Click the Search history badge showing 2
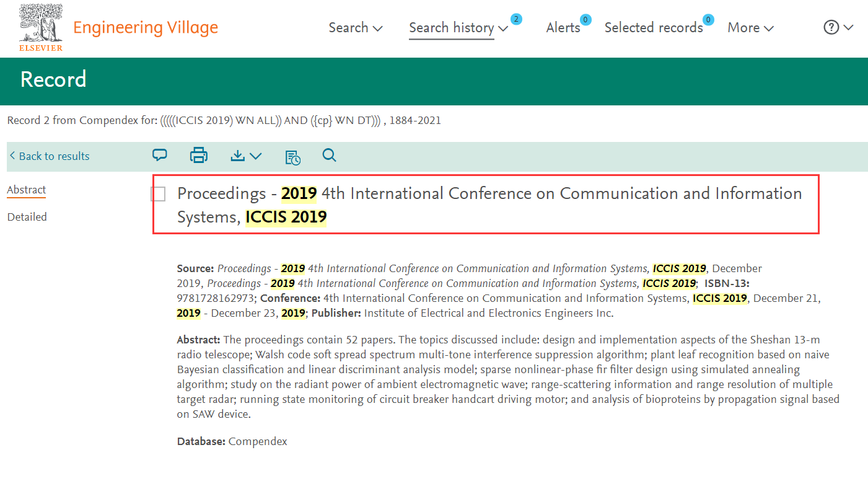This screenshot has height=481, width=868. tap(516, 19)
